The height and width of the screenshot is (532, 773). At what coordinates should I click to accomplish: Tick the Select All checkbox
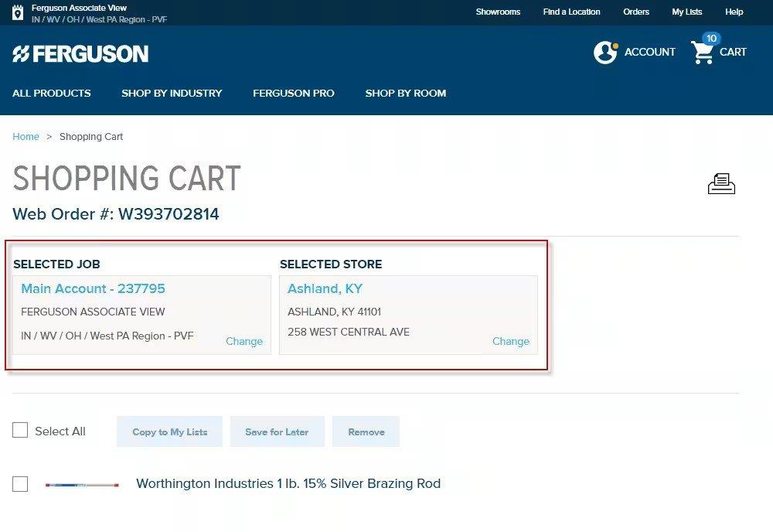[x=20, y=430]
